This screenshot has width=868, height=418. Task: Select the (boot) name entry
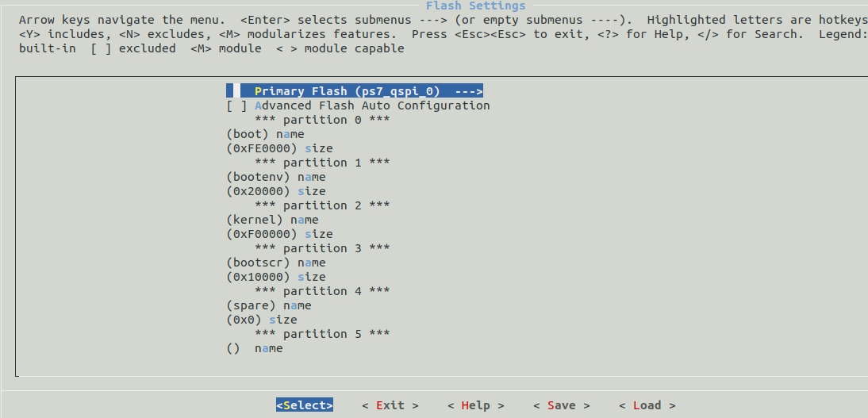click(265, 134)
